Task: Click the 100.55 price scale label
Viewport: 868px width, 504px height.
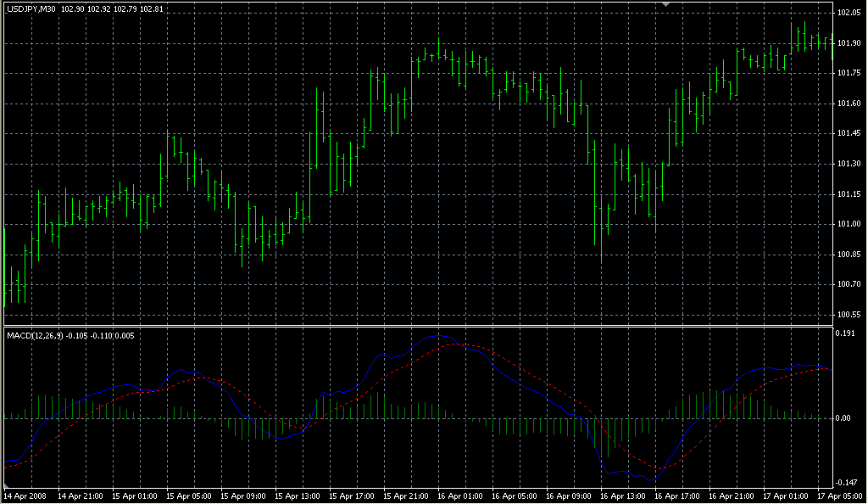Action: tap(849, 315)
